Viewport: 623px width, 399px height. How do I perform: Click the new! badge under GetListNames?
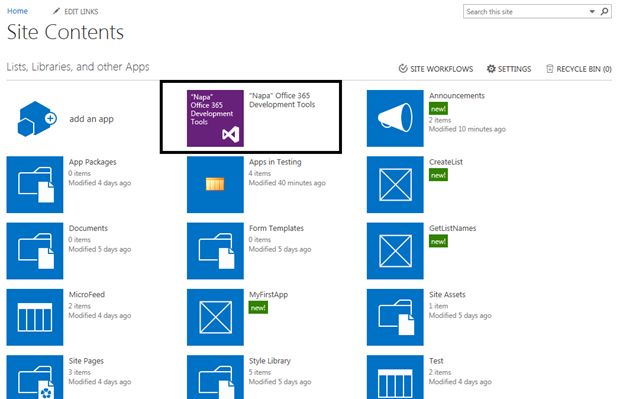[x=438, y=241]
